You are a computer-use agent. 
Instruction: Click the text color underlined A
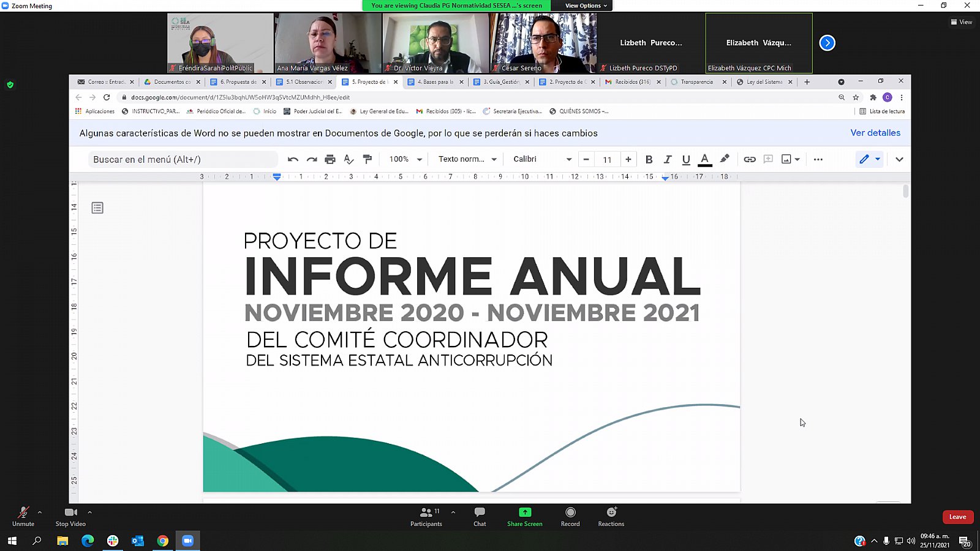tap(705, 159)
